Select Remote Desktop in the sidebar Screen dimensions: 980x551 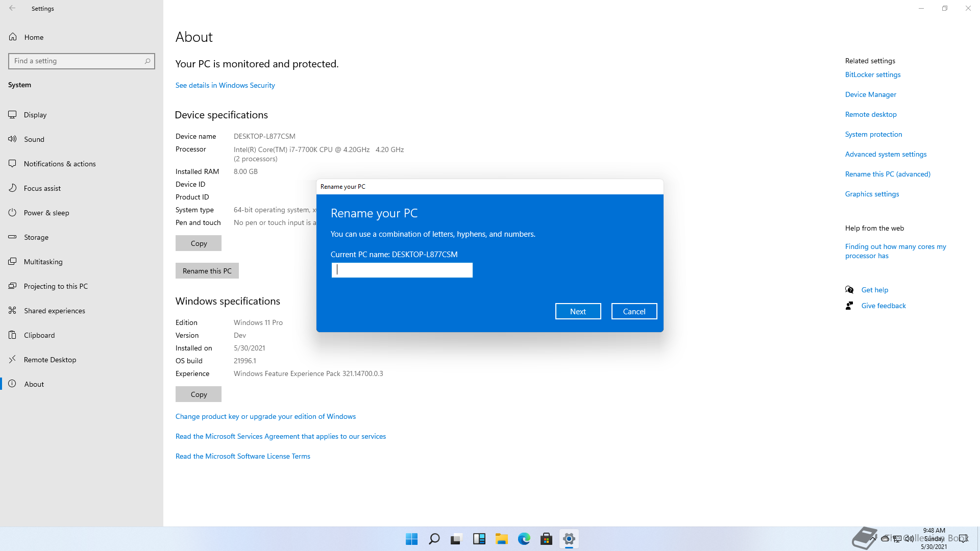pyautogui.click(x=82, y=360)
